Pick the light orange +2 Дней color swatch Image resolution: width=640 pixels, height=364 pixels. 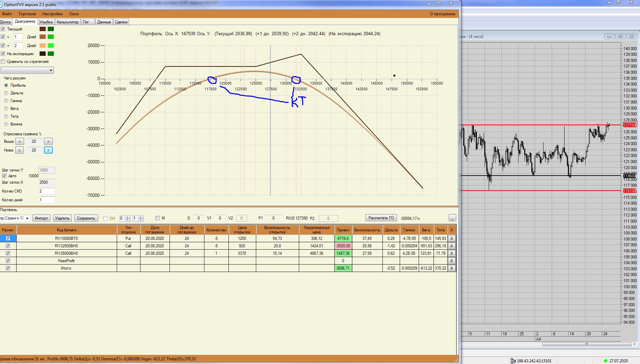pos(43,46)
